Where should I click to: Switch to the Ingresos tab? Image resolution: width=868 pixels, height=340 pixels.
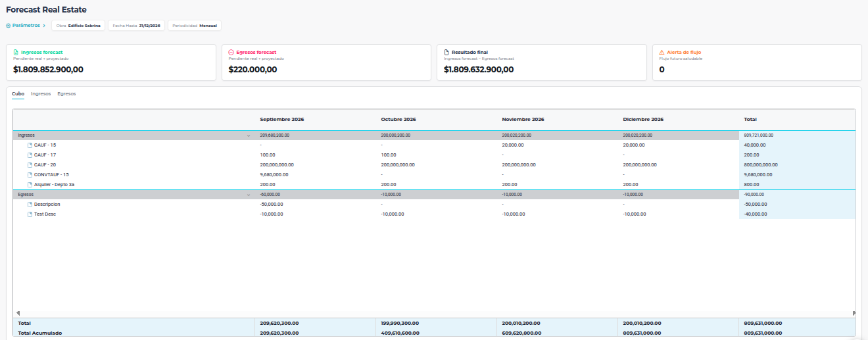(41, 94)
